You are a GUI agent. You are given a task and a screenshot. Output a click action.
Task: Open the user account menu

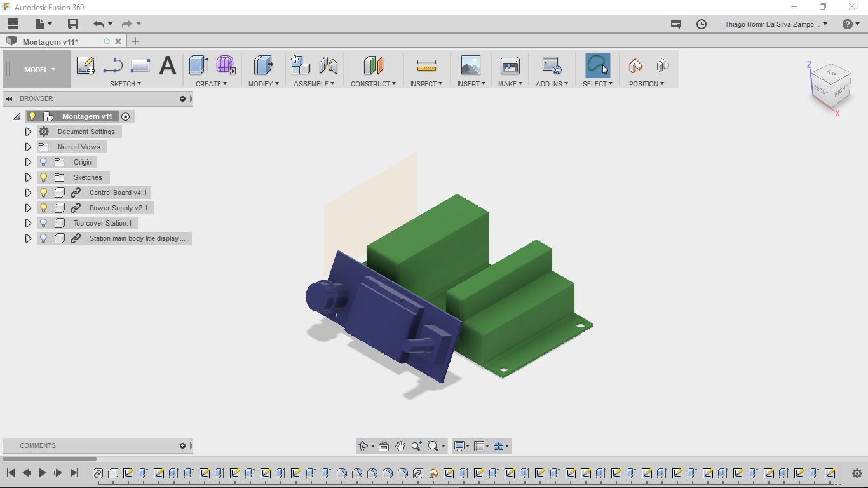(776, 24)
